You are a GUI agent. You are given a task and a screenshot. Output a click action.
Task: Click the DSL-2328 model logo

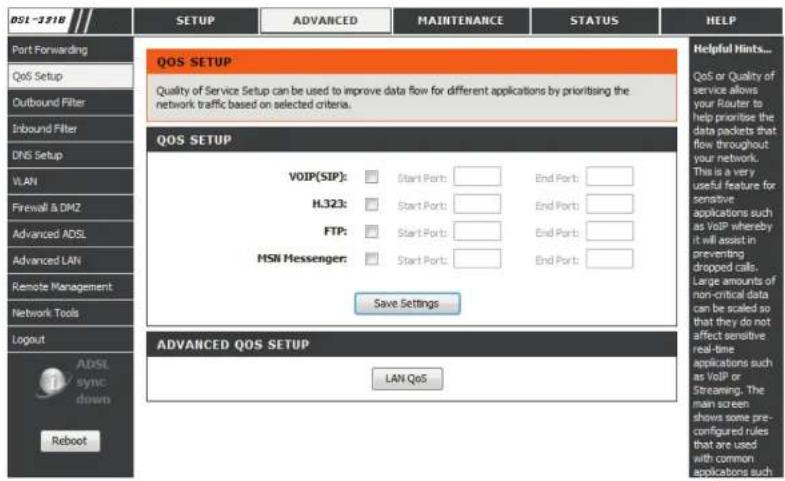pyautogui.click(x=38, y=21)
